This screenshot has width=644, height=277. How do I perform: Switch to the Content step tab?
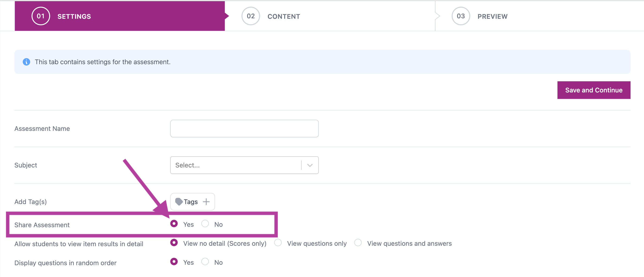click(330, 16)
